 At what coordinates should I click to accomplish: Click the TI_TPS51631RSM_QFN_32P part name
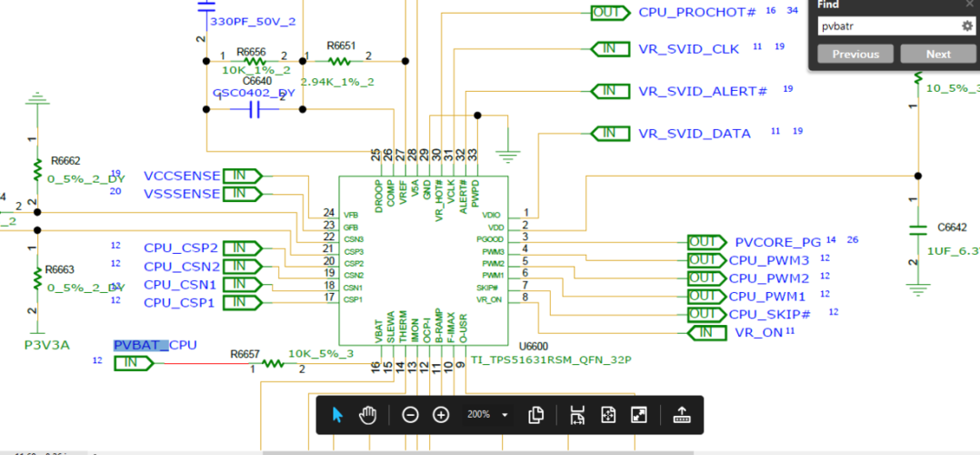tap(553, 359)
